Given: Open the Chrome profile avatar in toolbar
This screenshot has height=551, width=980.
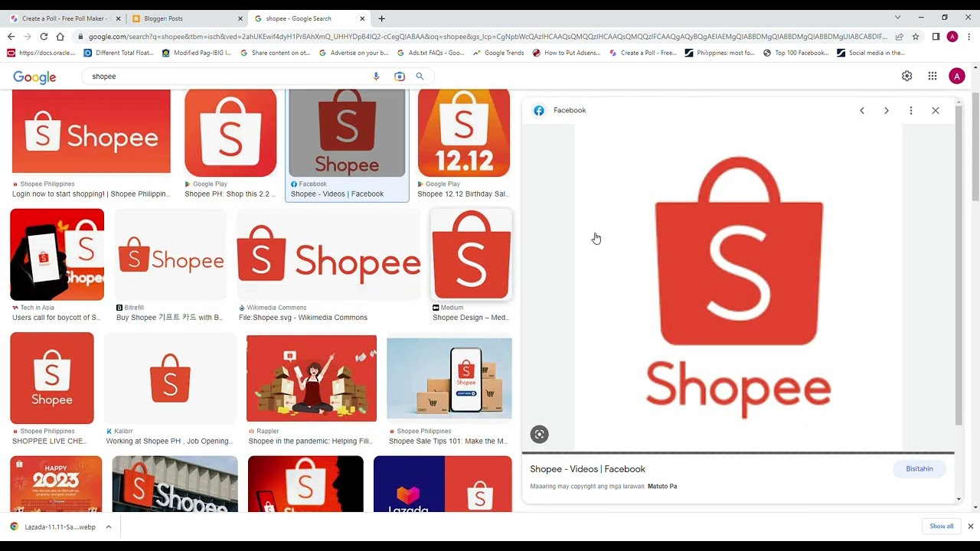Looking at the screenshot, I should (952, 37).
